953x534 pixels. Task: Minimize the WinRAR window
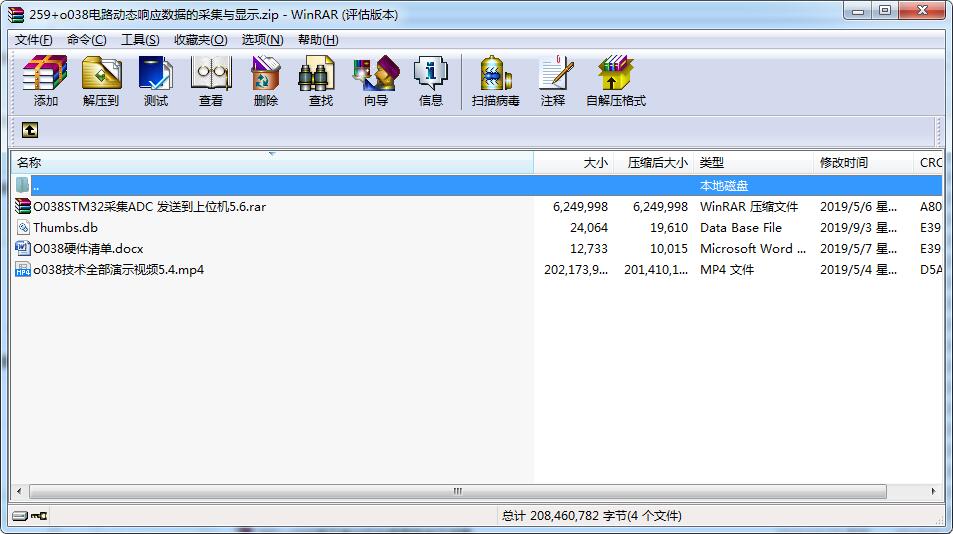(858, 11)
